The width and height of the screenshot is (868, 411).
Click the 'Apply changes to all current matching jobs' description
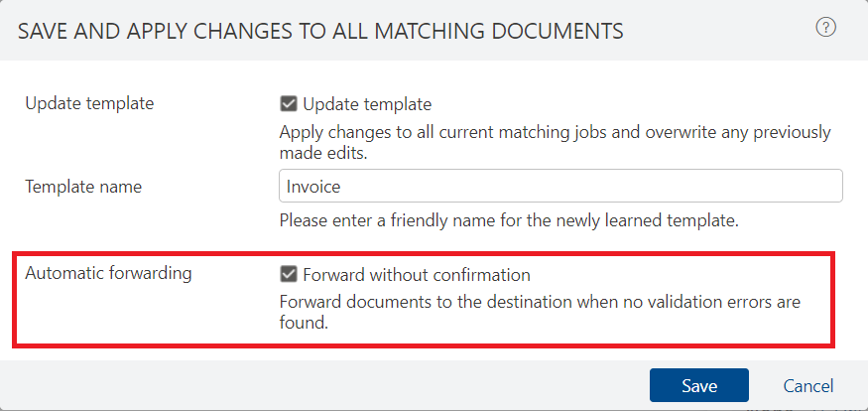555,143
